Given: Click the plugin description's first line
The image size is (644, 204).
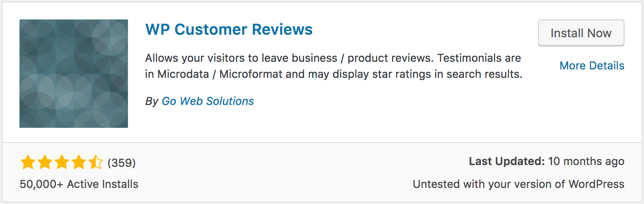Looking at the screenshot, I should point(333,58).
